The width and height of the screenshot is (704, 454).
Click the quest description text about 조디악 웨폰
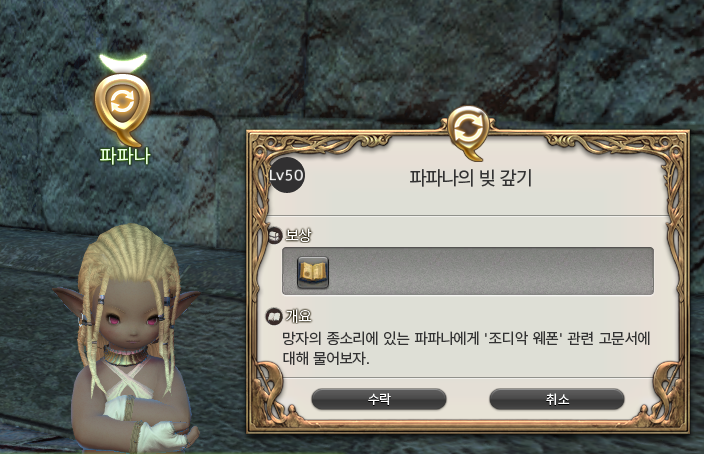coord(466,348)
